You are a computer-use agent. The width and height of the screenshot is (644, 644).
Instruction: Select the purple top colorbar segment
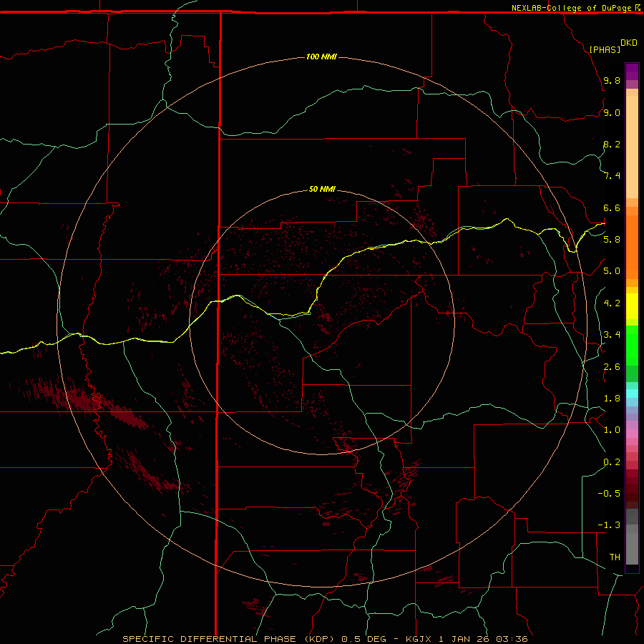coord(632,72)
